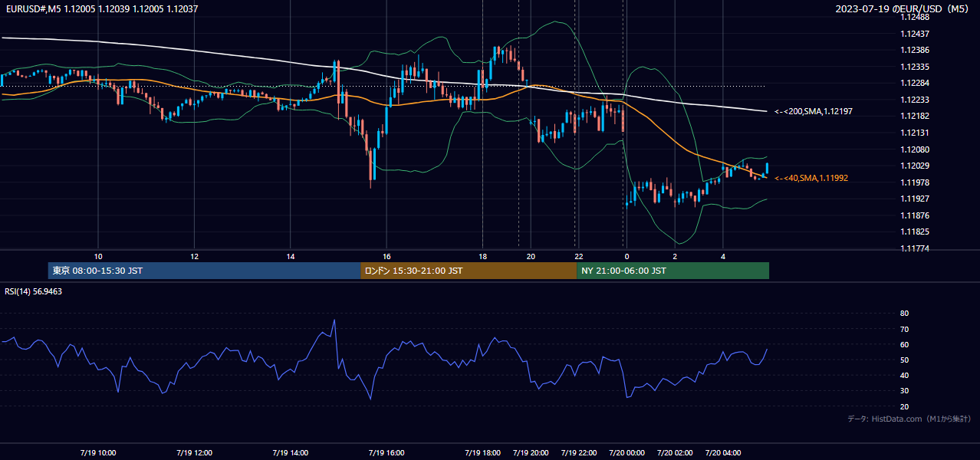Click the RSI(14) 56.9463 indicator label
The image size is (980, 460).
coord(33,291)
